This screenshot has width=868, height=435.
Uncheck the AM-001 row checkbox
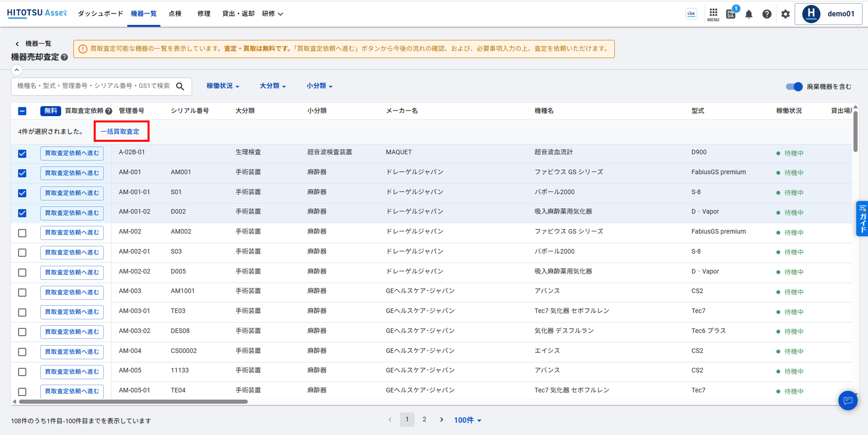point(22,173)
